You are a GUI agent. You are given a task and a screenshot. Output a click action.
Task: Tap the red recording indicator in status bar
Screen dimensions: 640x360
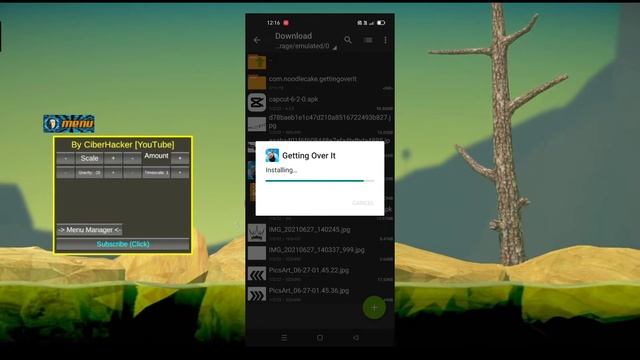tap(286, 23)
